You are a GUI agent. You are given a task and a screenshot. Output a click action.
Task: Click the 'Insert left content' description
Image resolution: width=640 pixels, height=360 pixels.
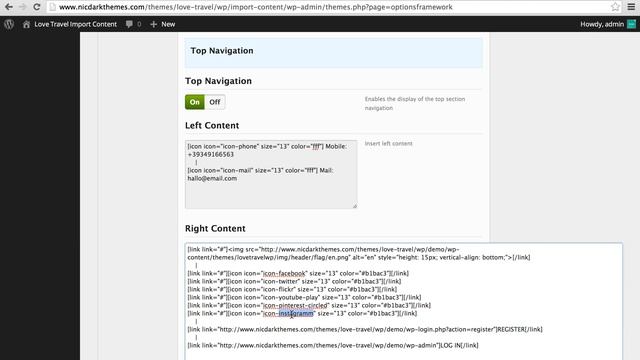pos(388,143)
